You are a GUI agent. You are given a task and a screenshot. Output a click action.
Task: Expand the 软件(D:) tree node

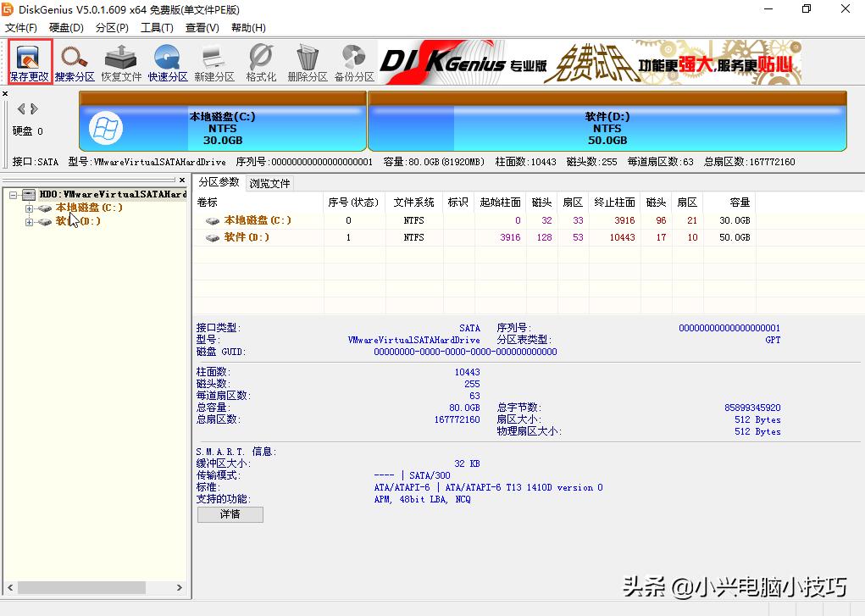point(29,222)
